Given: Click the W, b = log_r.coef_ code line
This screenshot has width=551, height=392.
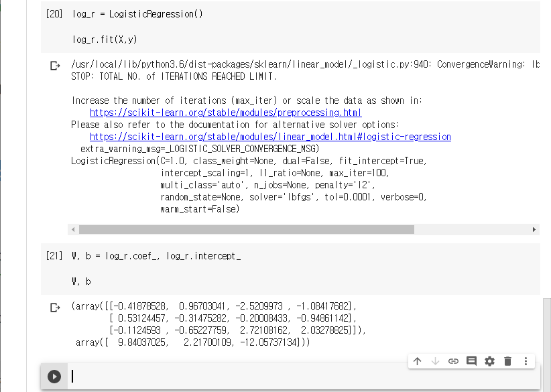Looking at the screenshot, I should (x=156, y=256).
